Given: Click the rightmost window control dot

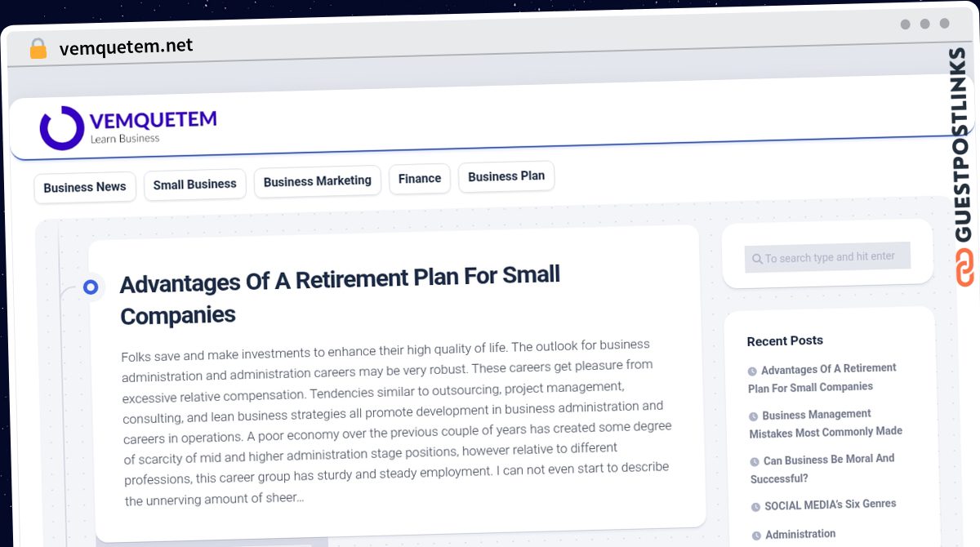Looking at the screenshot, I should coord(943,24).
